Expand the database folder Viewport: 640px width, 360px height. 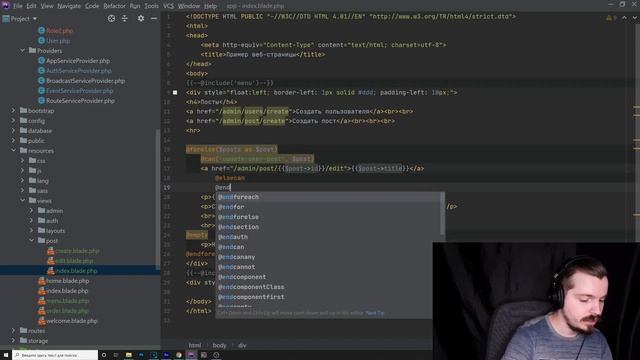(x=13, y=131)
